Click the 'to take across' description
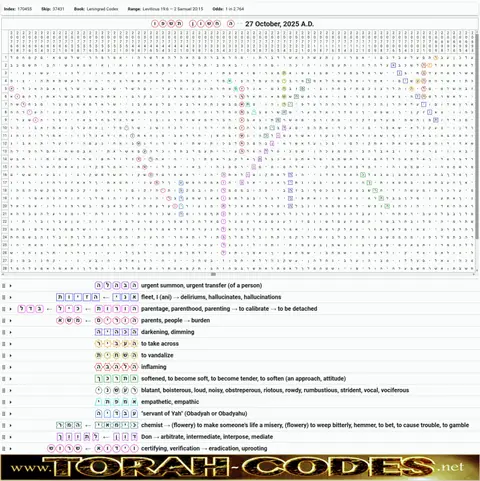 (160, 344)
